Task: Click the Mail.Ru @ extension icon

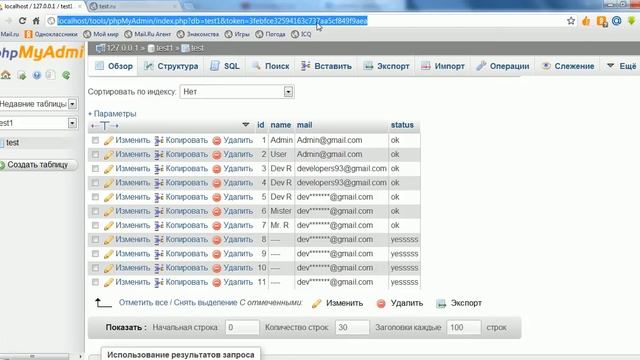Action: [616, 21]
